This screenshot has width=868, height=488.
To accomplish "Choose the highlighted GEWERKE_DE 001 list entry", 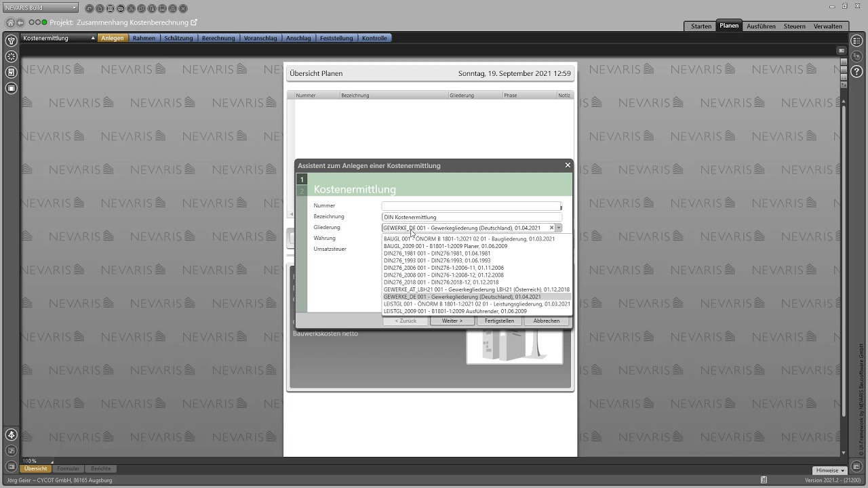I will pos(477,297).
